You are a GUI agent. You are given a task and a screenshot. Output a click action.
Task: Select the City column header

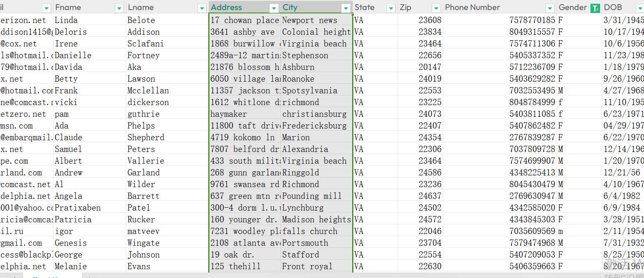point(317,7)
